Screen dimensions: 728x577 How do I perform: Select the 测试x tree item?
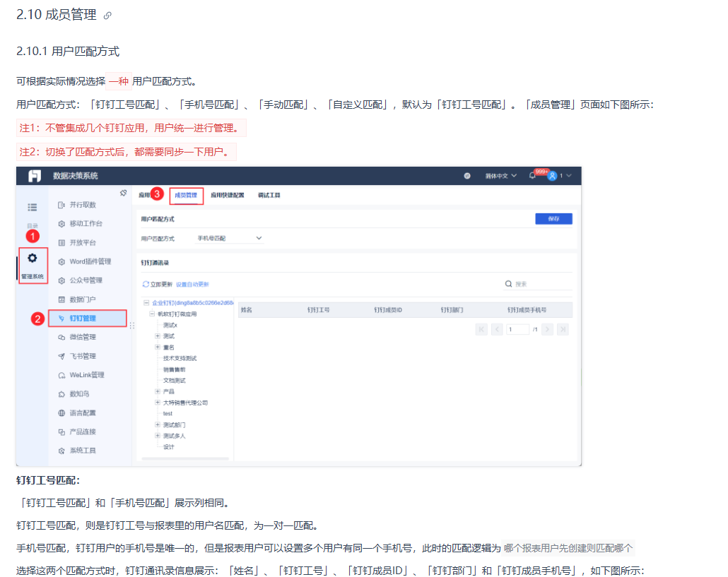170,325
